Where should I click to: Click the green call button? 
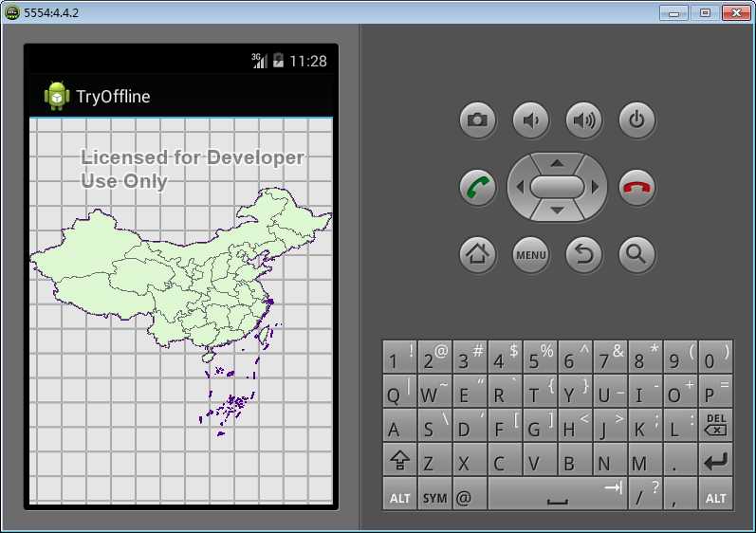pyautogui.click(x=477, y=187)
